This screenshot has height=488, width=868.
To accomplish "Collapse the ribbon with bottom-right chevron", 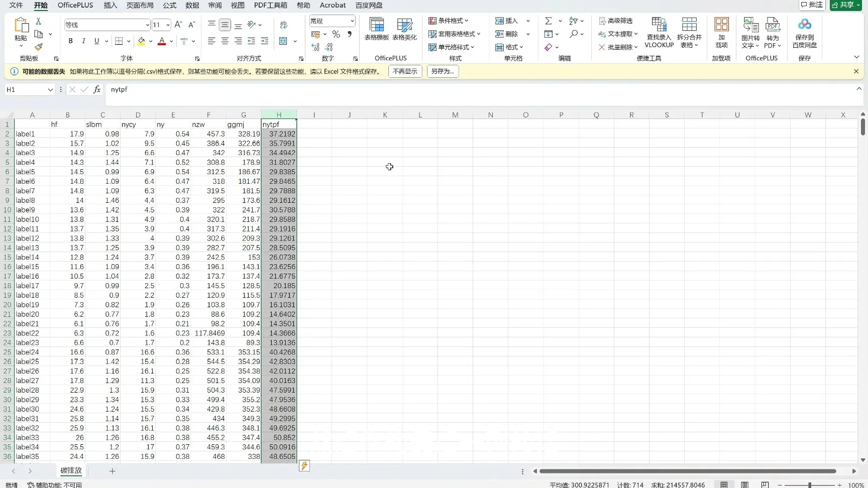I will [x=856, y=57].
